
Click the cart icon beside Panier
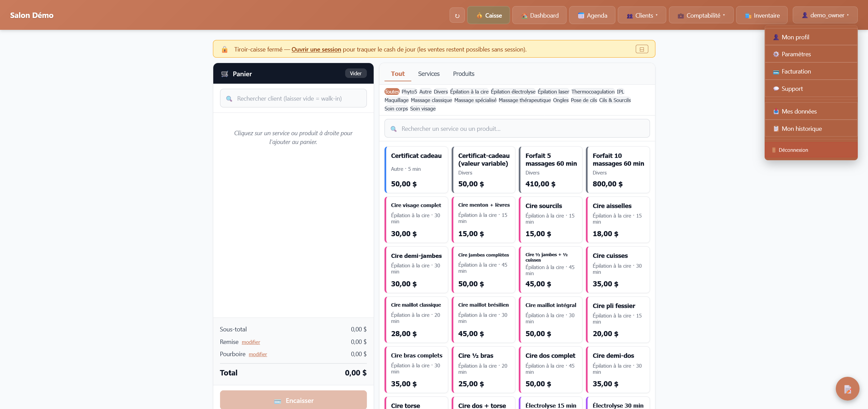click(x=225, y=74)
